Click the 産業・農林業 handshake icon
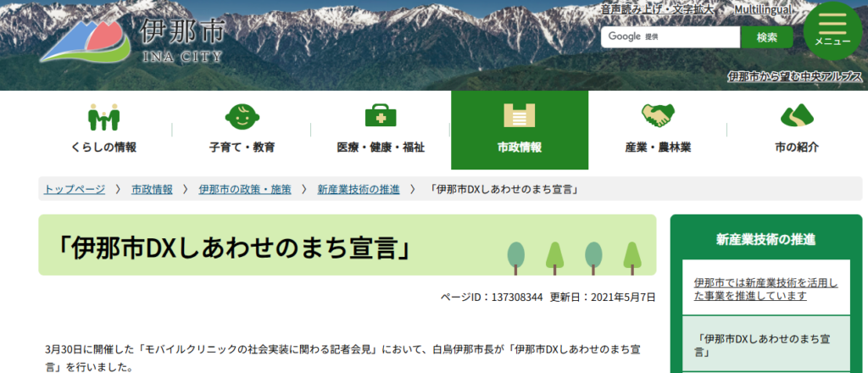 tap(658, 115)
